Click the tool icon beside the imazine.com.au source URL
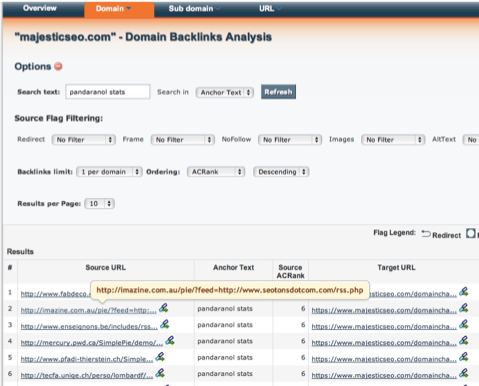 (x=163, y=308)
